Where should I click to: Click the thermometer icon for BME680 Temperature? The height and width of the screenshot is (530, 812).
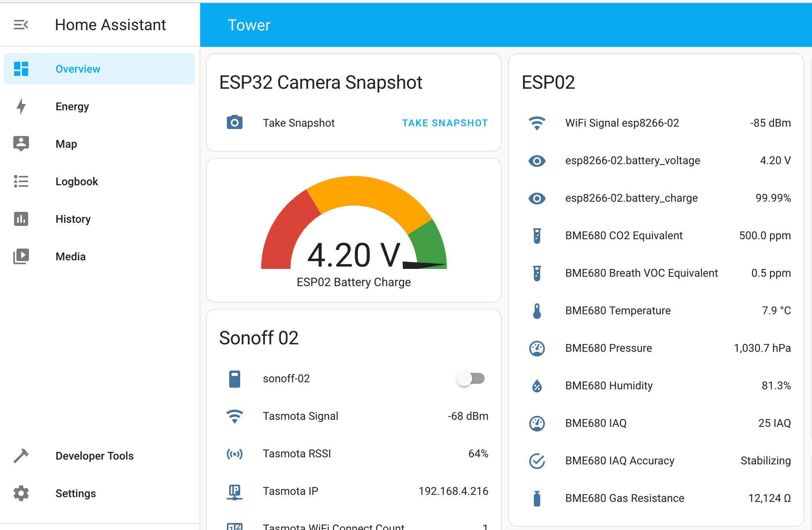click(537, 311)
